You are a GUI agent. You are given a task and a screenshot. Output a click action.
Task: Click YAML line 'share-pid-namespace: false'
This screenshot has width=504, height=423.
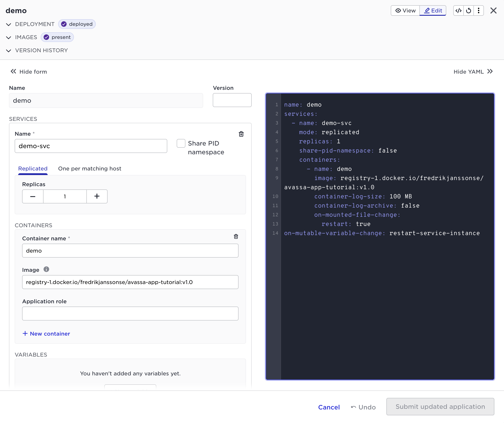pyautogui.click(x=348, y=151)
